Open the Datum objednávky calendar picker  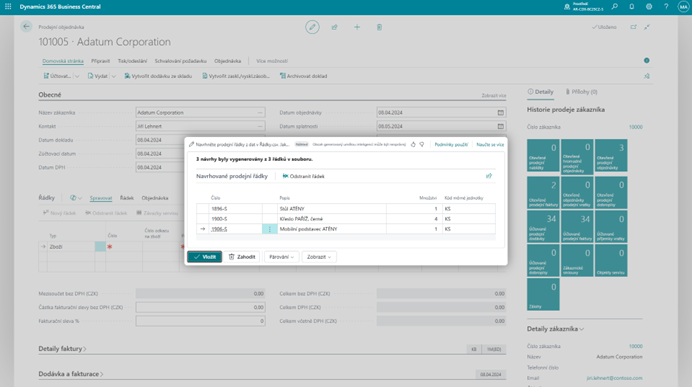[500, 113]
